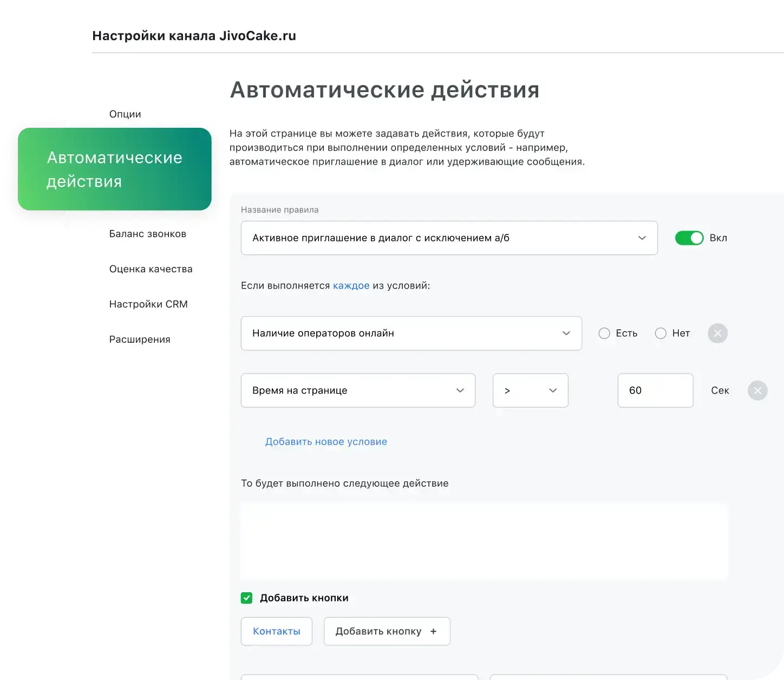The height and width of the screenshot is (680, 784).
Task: Open 'Настройки CRM' section
Action: 148,304
